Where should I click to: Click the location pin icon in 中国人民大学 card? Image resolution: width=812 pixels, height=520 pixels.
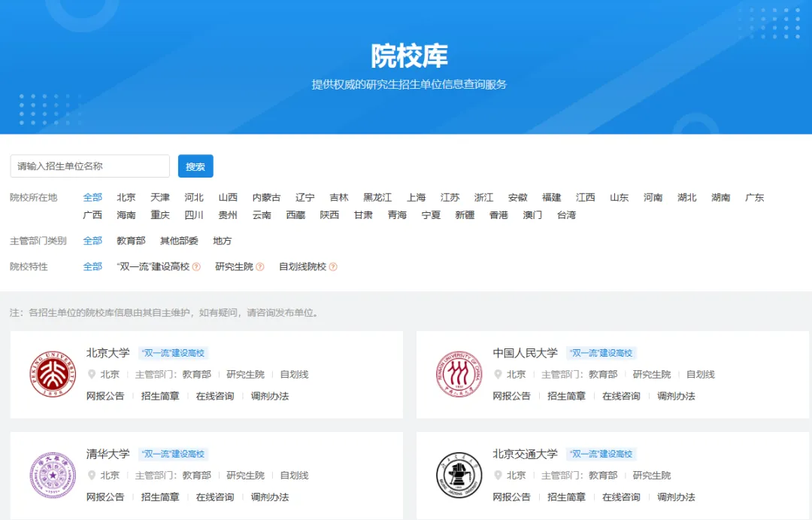(x=498, y=374)
